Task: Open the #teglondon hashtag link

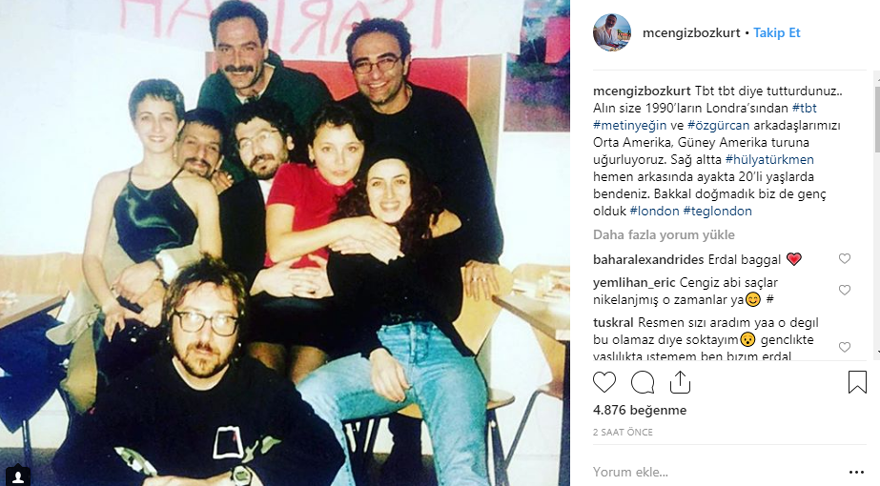Action: (x=717, y=211)
